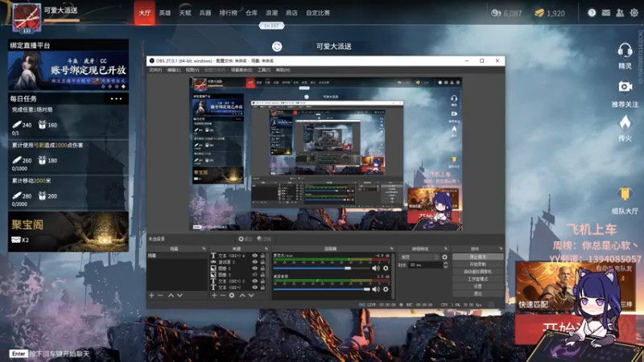
Task: Click the 账号绑定现已开放 banner image
Action: (68, 71)
